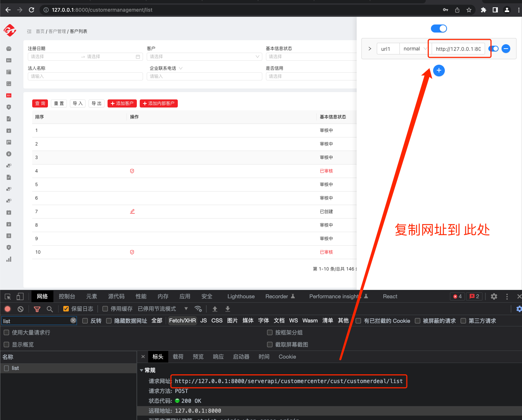This screenshot has height=420, width=522.
Task: Bookmark the page with the star icon
Action: tap(469, 10)
